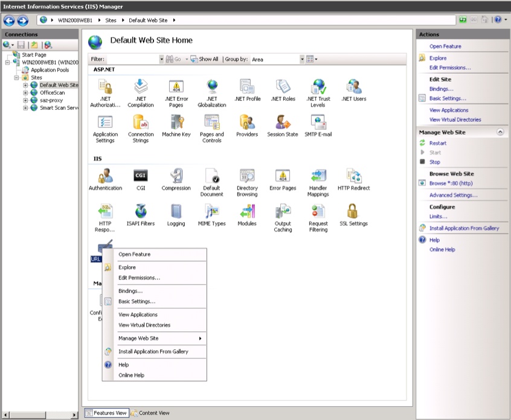Go forward with the Forward arrow
The width and height of the screenshot is (511, 420).
(x=22, y=21)
